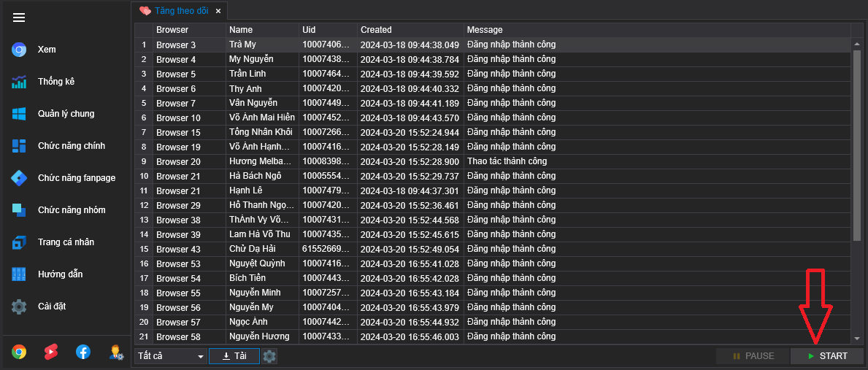The height and width of the screenshot is (370, 868).
Task: Click the vertical scrollbar down arrow
Action: (x=857, y=339)
